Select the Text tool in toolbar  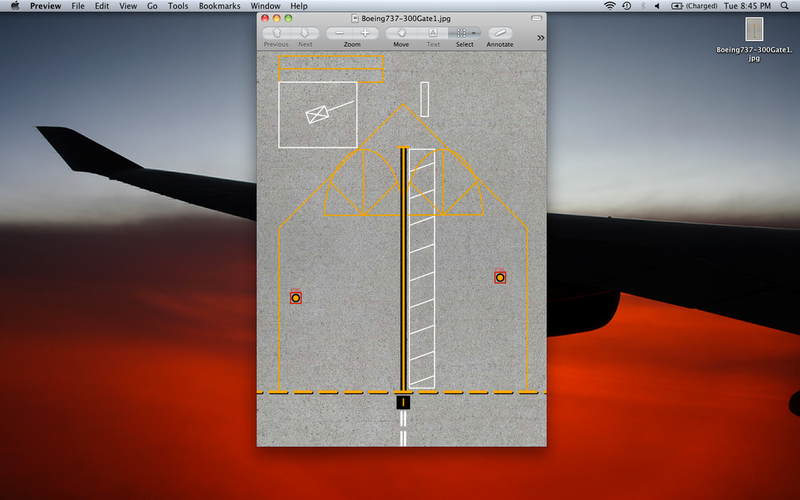433,33
